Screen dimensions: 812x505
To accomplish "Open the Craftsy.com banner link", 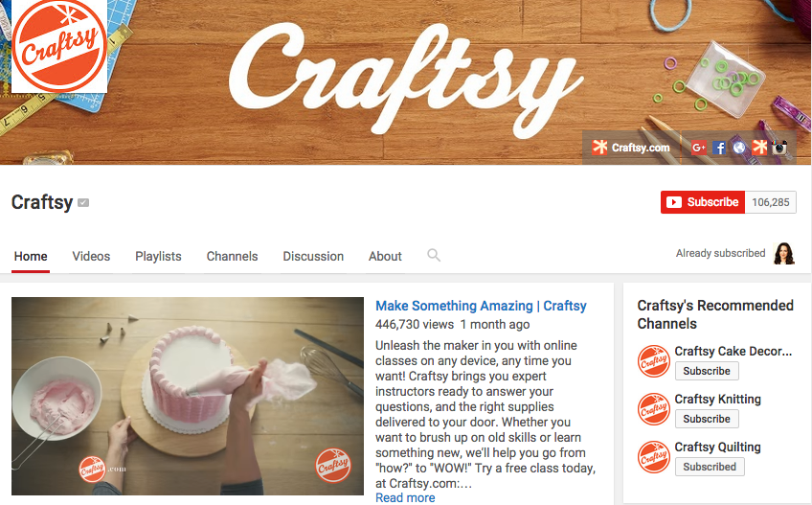I will click(x=631, y=148).
